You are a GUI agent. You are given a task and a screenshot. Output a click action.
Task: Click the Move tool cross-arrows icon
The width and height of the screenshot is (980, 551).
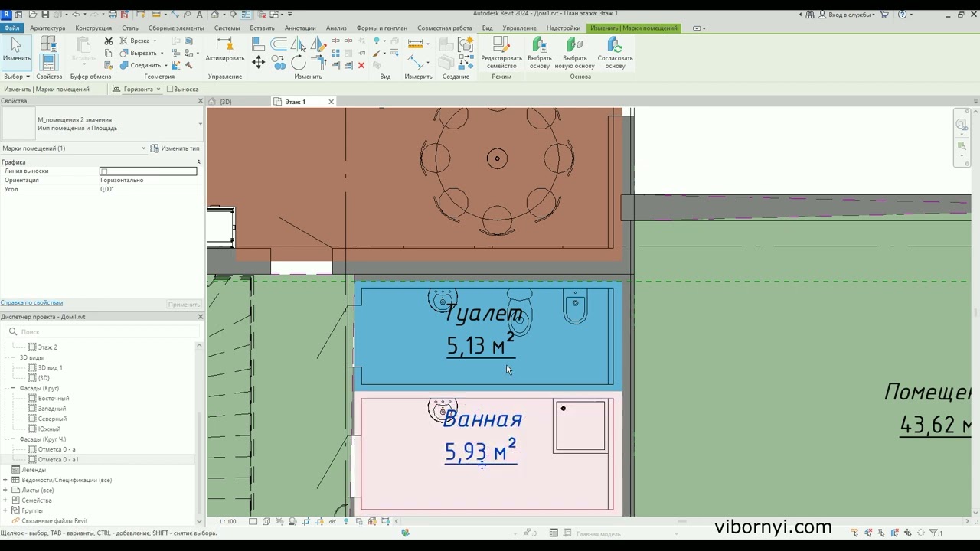coord(259,64)
